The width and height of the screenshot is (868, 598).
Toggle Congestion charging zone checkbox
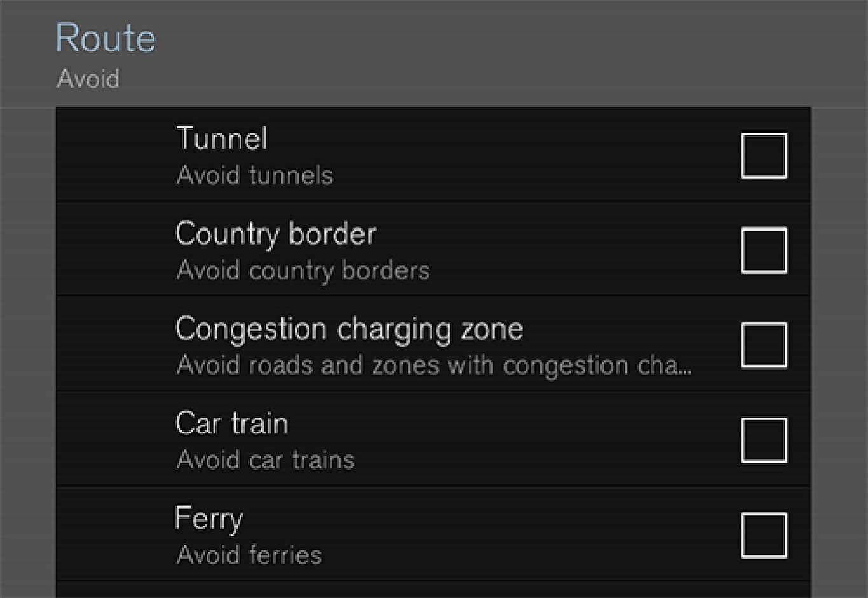click(763, 345)
